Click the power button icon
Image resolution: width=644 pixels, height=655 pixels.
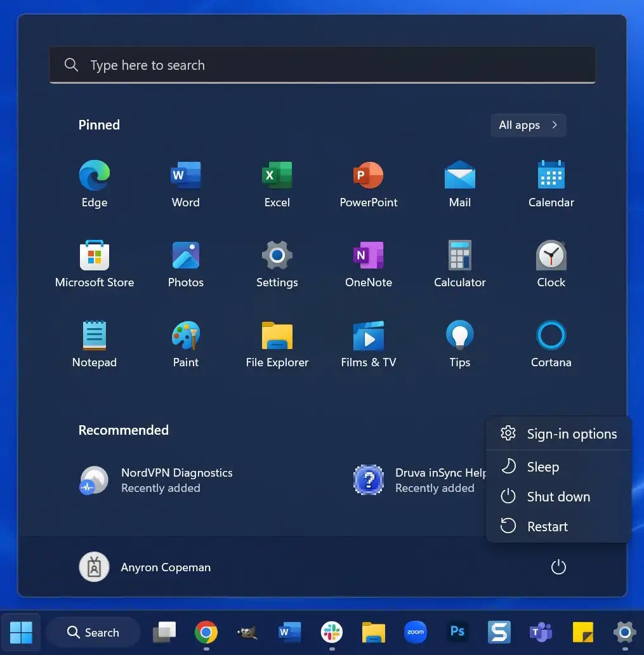click(x=558, y=567)
